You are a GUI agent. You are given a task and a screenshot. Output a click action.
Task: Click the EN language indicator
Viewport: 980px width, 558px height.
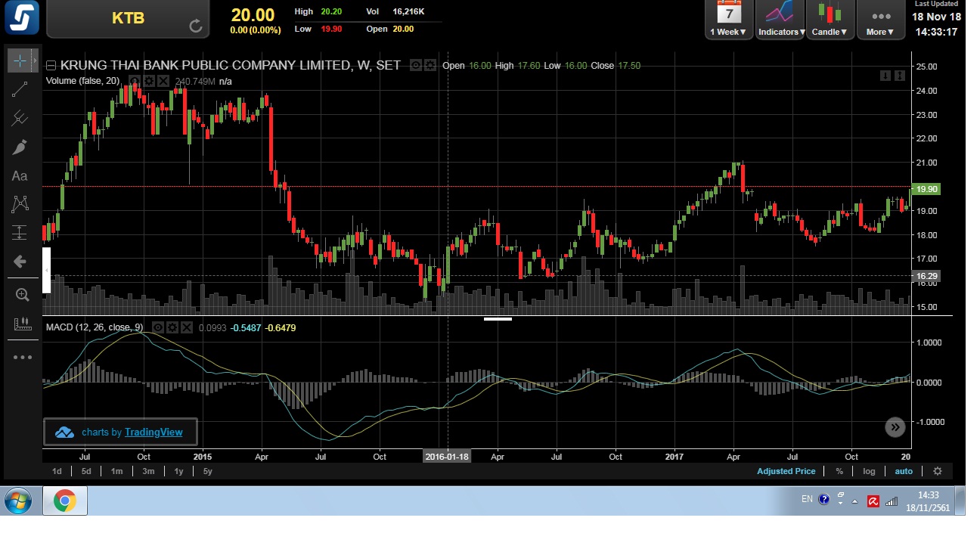(807, 499)
